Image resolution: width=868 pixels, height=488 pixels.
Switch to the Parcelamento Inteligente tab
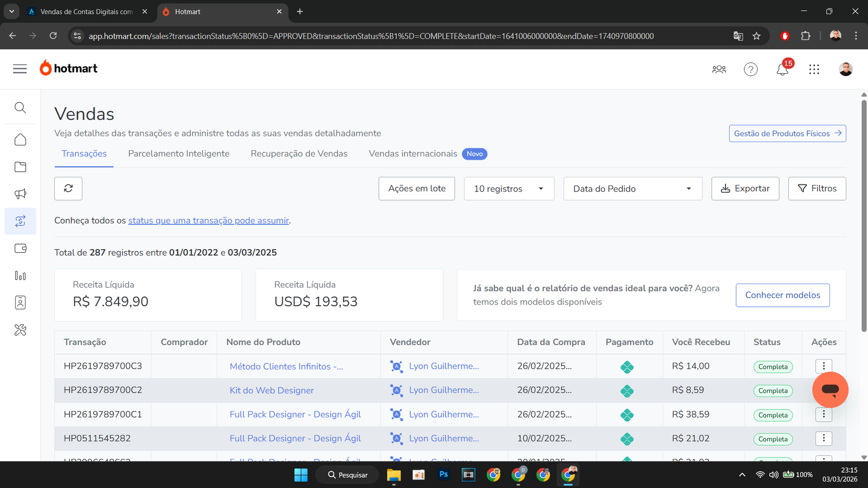pyautogui.click(x=178, y=154)
